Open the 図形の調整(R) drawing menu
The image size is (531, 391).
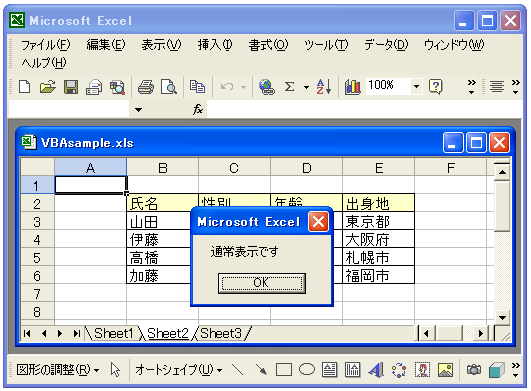[x=58, y=370]
